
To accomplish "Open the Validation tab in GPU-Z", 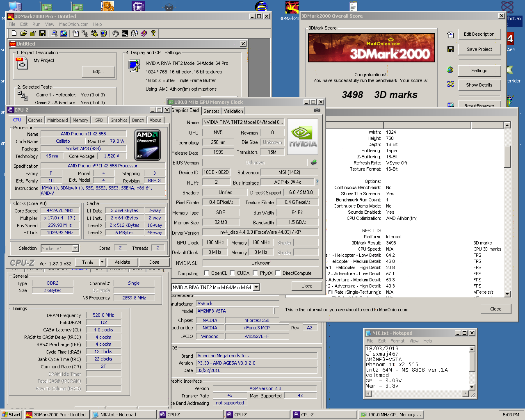I will [x=233, y=111].
